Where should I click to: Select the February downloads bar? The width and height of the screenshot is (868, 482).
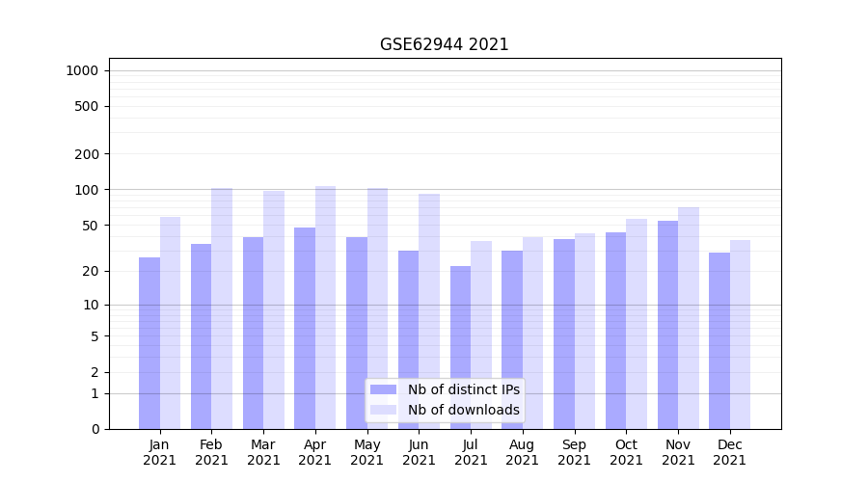[x=222, y=308]
